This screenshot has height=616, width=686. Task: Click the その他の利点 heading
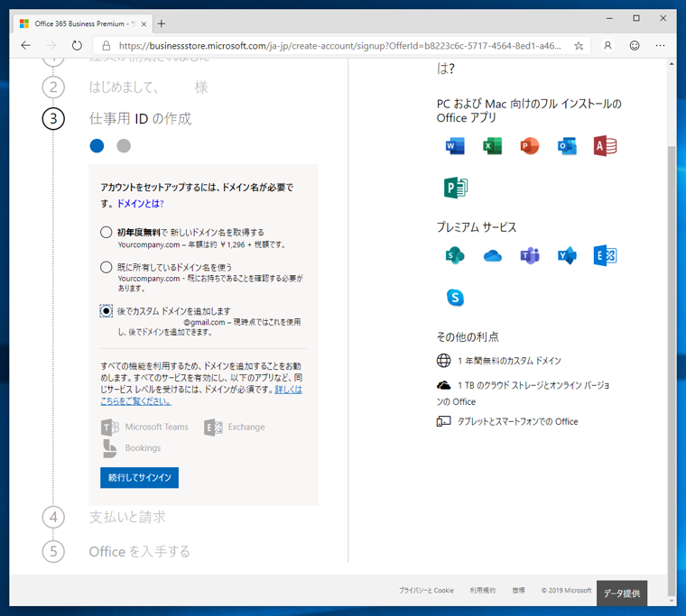(468, 336)
